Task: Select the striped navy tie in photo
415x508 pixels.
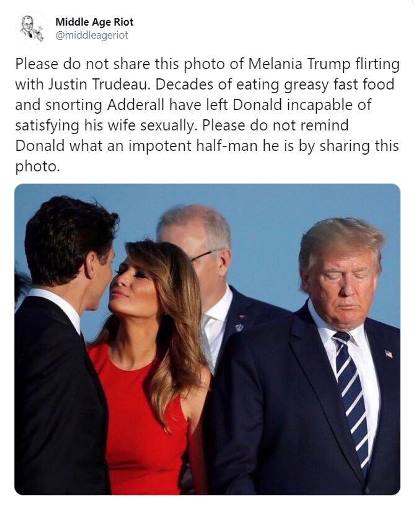Action: [352, 398]
